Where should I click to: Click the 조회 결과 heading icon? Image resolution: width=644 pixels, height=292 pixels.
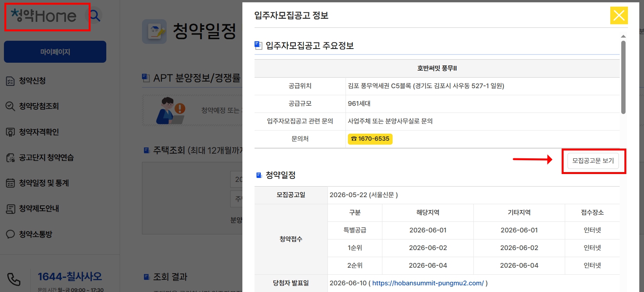147,277
